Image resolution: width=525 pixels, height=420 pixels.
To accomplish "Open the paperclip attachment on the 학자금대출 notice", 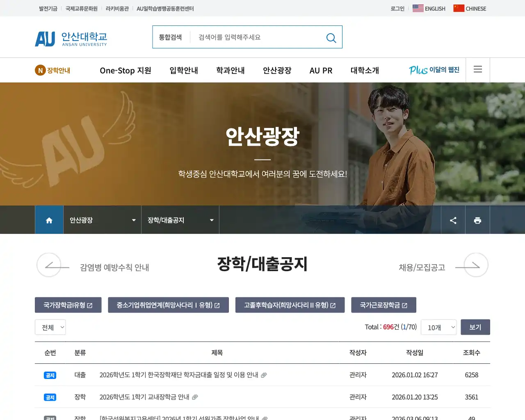I will point(264,374).
